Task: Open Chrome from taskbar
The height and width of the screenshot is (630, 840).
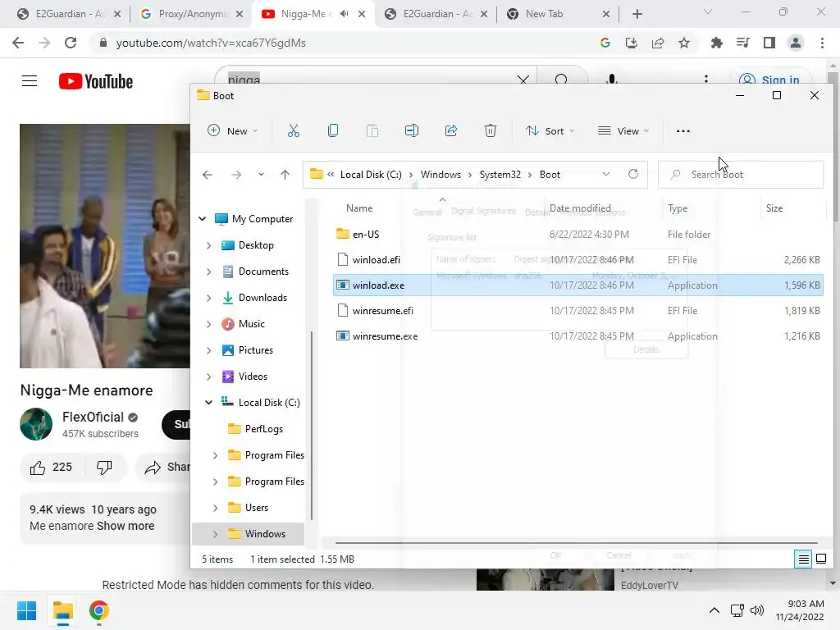Action: coord(99,610)
